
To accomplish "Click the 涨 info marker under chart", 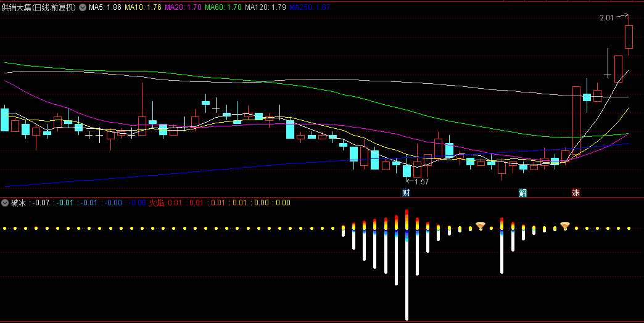I will click(x=576, y=193).
